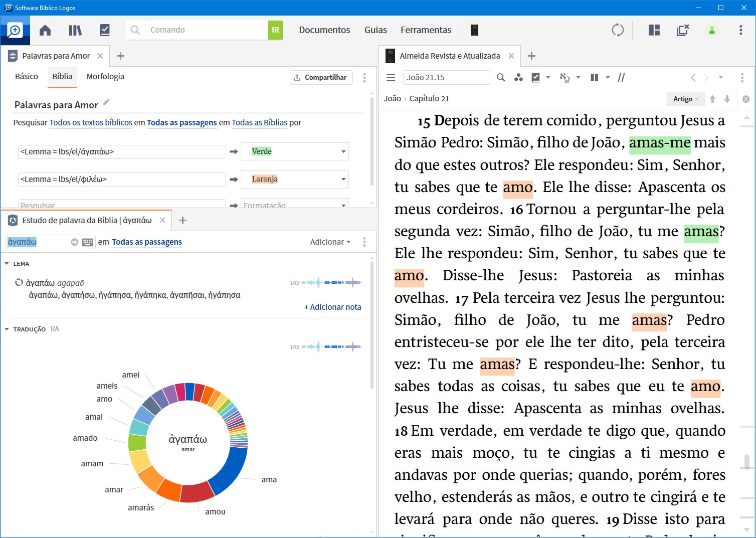Open the Bible panel kebab menu
756x538 pixels.
(742, 77)
